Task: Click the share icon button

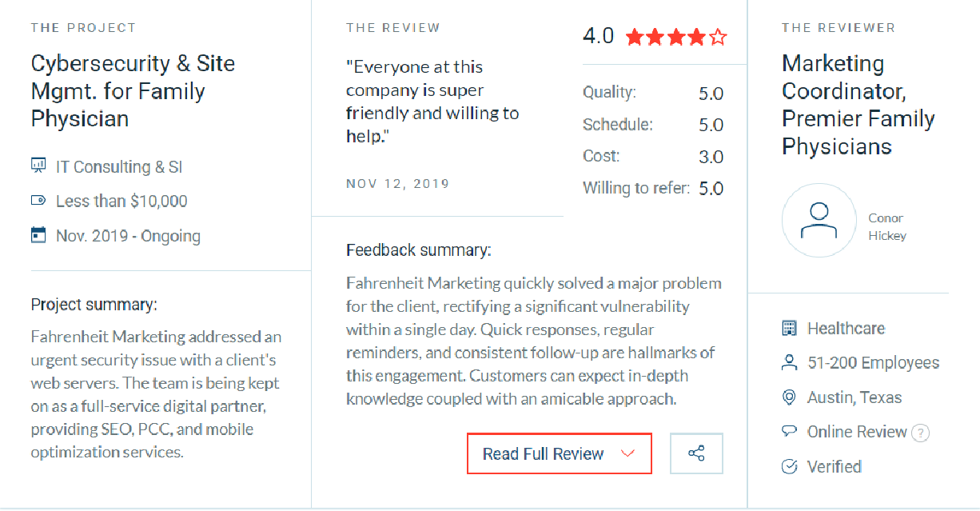Action: 696,453
